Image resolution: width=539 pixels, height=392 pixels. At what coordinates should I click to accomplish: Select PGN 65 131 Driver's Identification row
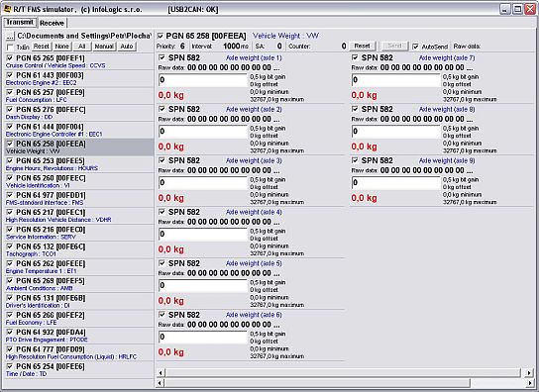79,302
